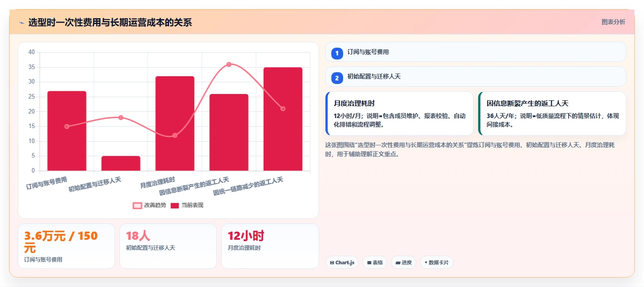Click the 当前表现 legend color box

click(x=175, y=205)
